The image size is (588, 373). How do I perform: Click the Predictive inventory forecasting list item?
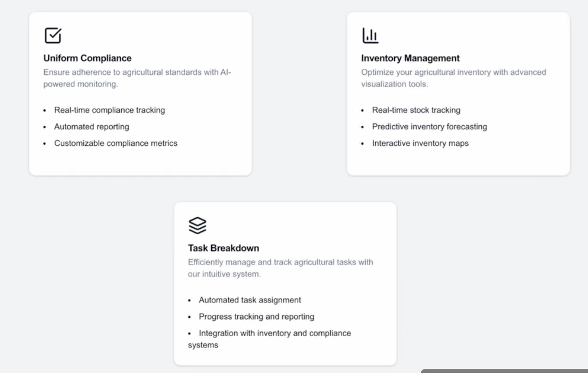(x=429, y=127)
